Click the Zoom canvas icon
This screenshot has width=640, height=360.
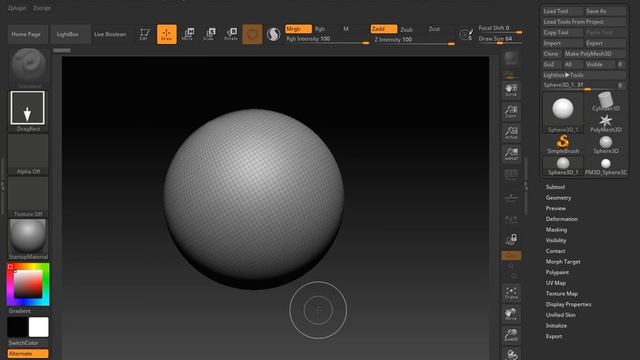511,111
